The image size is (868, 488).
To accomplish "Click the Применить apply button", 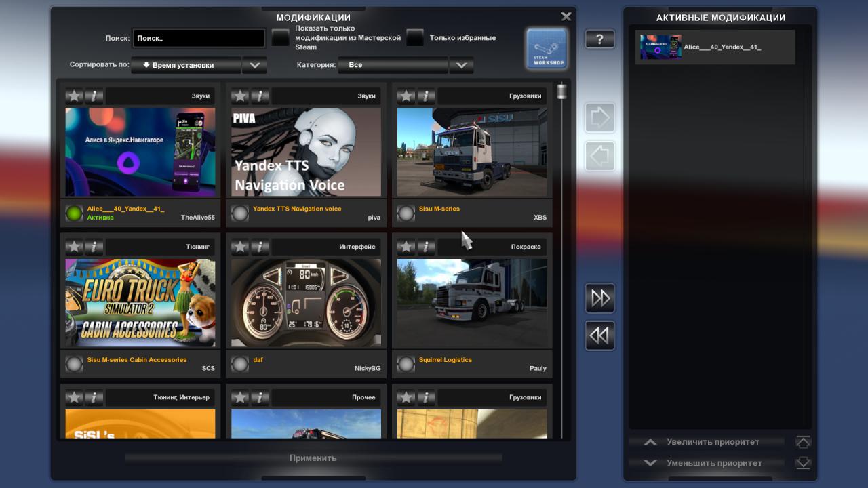I will tap(313, 458).
